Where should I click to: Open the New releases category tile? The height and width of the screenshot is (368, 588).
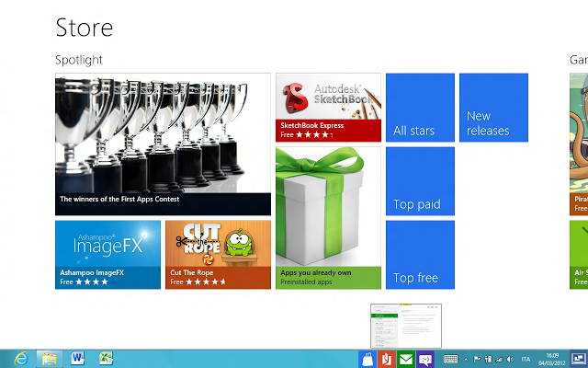[x=493, y=108]
